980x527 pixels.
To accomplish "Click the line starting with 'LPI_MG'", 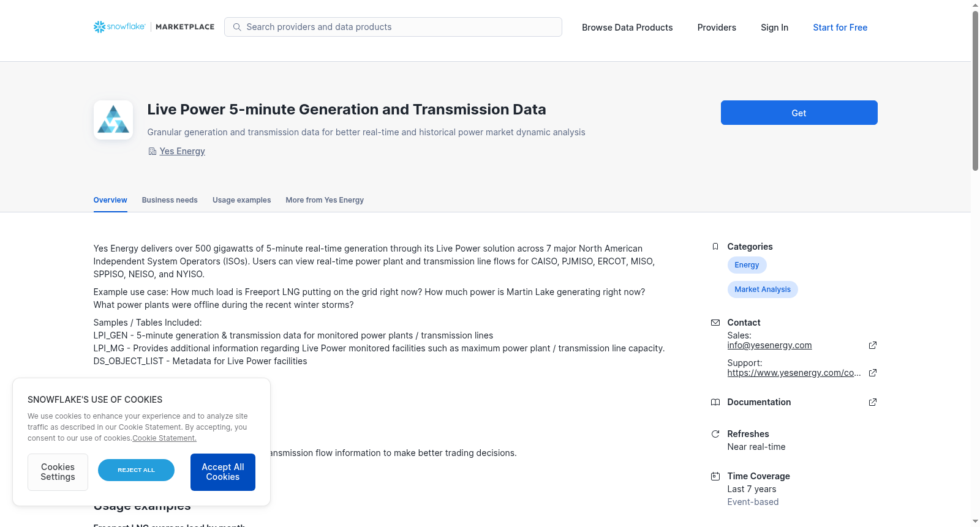I will [379, 348].
